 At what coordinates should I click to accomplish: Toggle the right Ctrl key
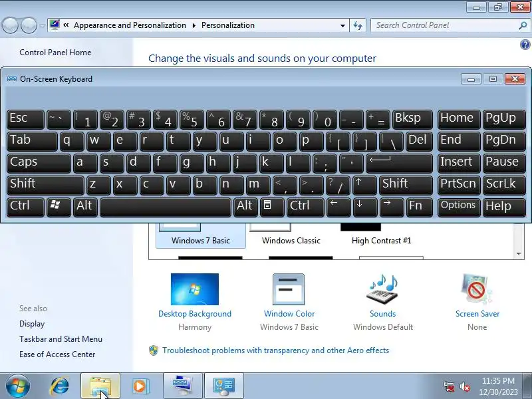(x=305, y=207)
